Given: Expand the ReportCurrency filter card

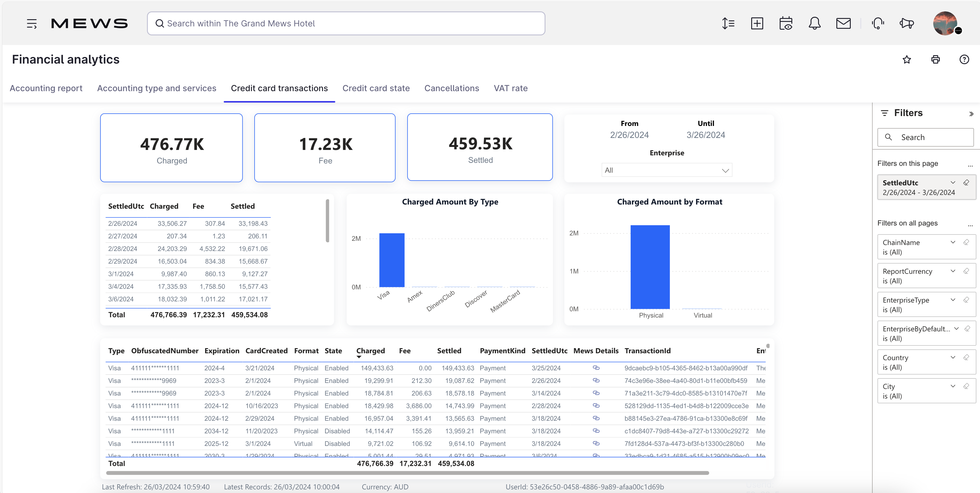Looking at the screenshot, I should coord(953,271).
